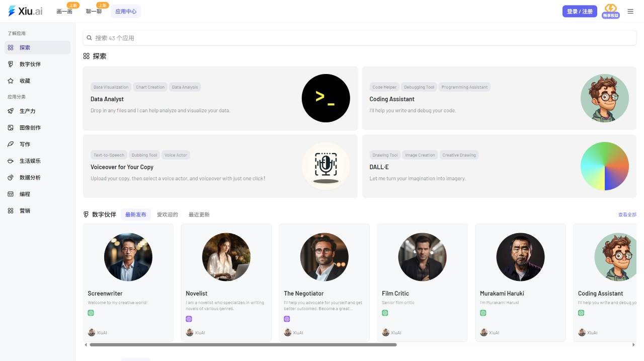
Task: Click the 查看全部 link
Action: coord(627,214)
